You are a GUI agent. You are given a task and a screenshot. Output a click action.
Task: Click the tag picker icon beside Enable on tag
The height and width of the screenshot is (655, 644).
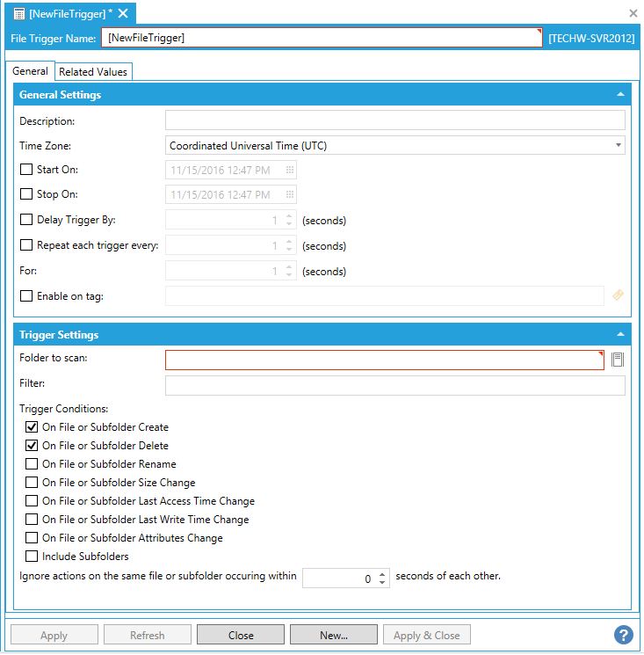[618, 296]
